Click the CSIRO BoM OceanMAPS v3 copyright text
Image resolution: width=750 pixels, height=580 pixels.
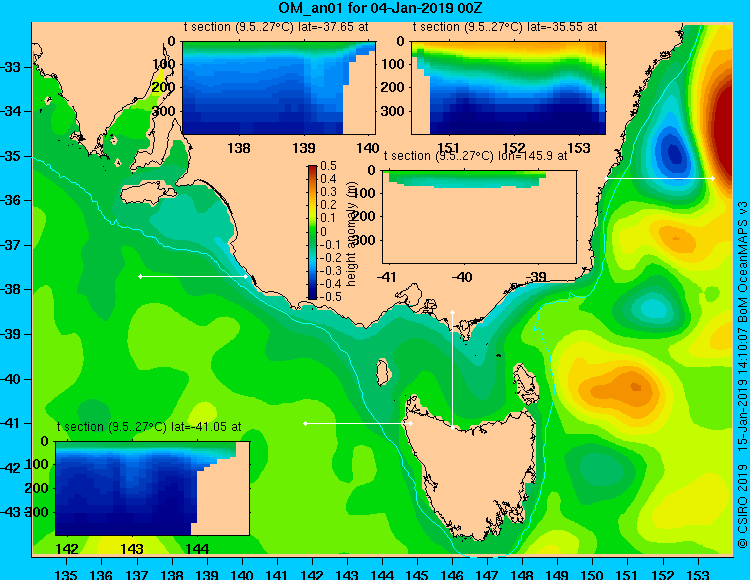coord(742,374)
